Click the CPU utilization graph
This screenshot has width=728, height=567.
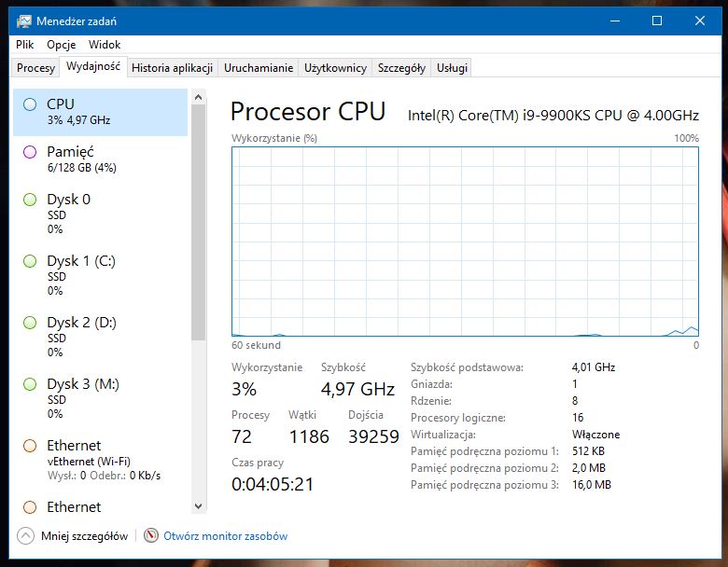pyautogui.click(x=465, y=242)
